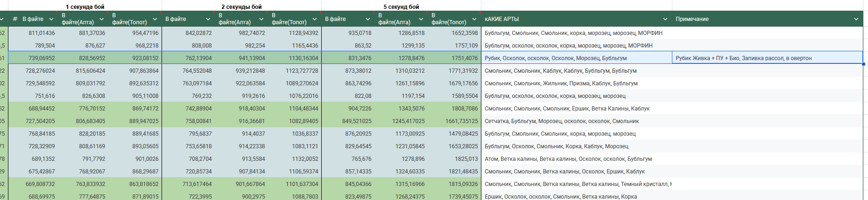Open В файте(Топот) filter under 5 секунд бой
Viewport: 868px width, 200px height.
(x=474, y=19)
